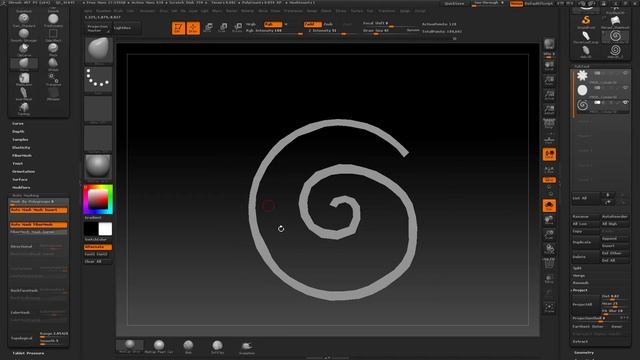
Task: Expand the Elasticity brush submenu
Action: [21, 147]
